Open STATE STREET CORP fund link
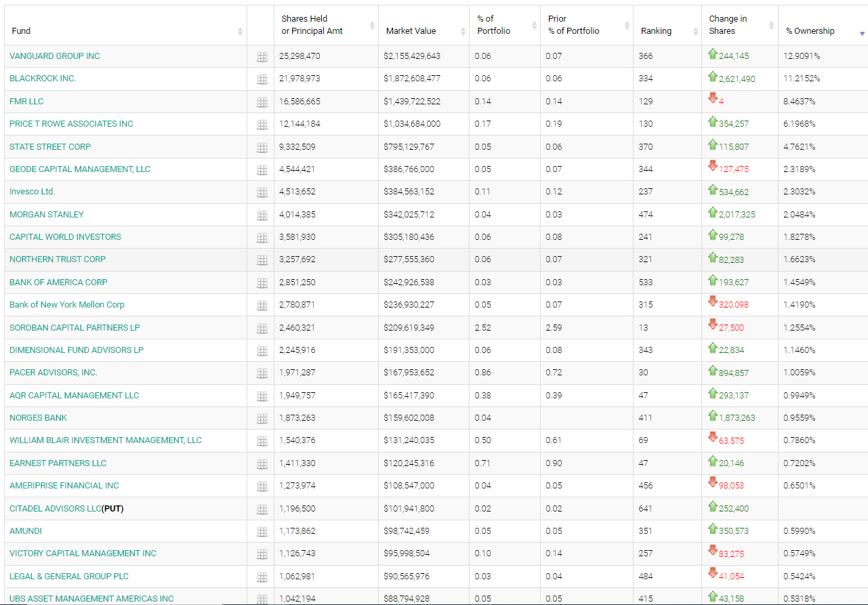The image size is (868, 605). click(50, 147)
